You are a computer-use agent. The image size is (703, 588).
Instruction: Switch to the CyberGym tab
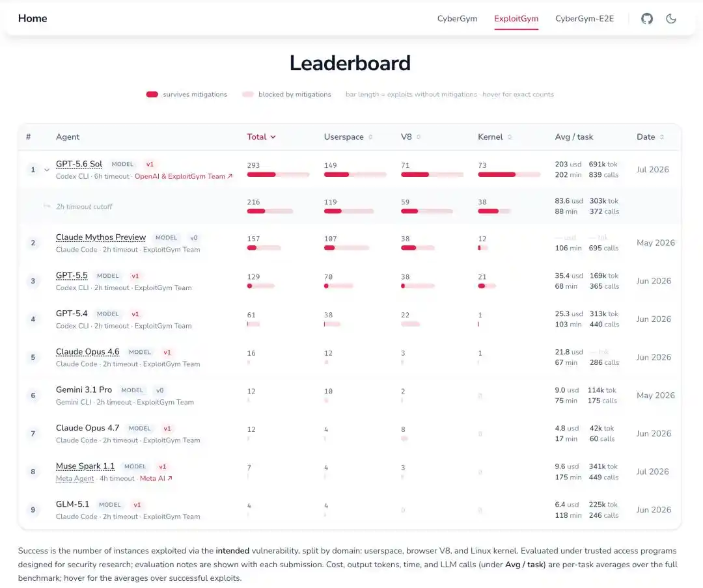tap(457, 18)
